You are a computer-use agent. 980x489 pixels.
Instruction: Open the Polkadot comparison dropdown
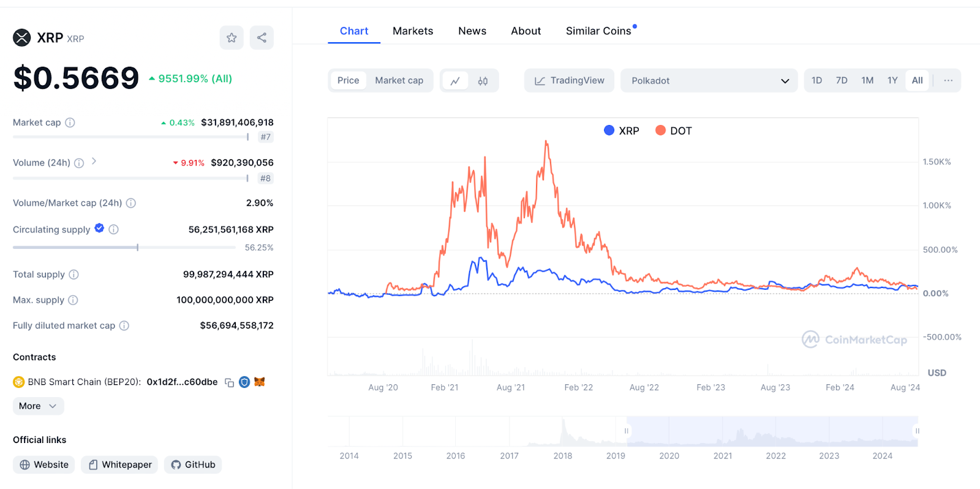point(709,81)
